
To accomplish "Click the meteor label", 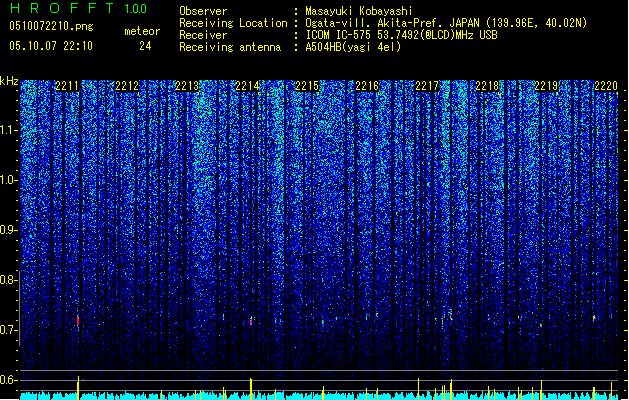I will [142, 31].
